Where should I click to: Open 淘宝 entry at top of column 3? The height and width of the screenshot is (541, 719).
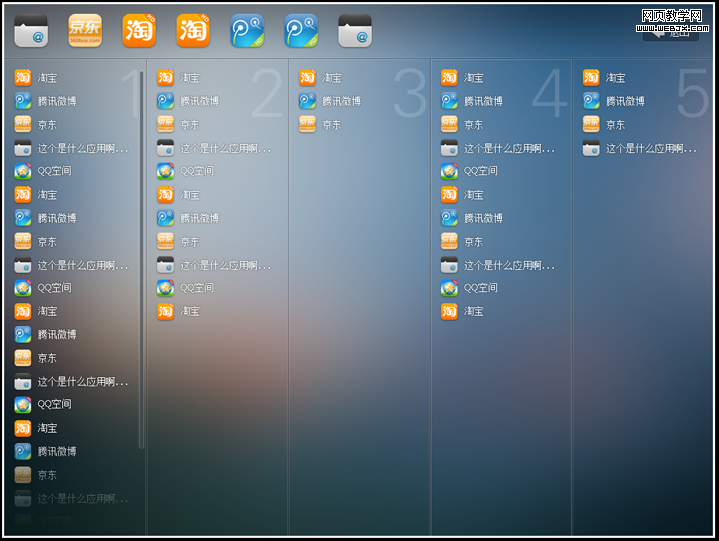332,78
